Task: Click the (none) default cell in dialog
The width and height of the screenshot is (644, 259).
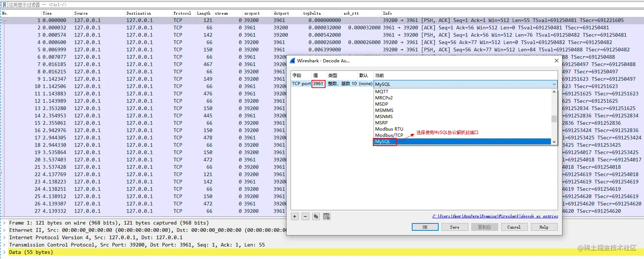Action: tap(366, 84)
